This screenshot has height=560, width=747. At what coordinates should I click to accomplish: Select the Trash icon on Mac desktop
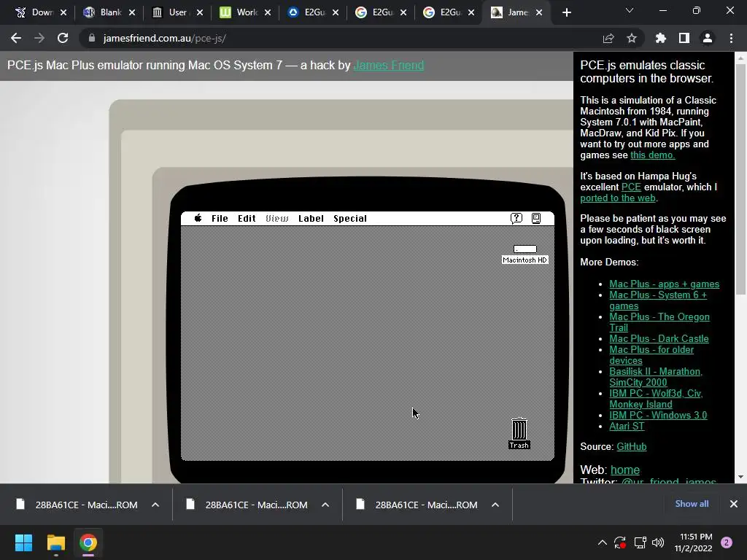(x=519, y=433)
